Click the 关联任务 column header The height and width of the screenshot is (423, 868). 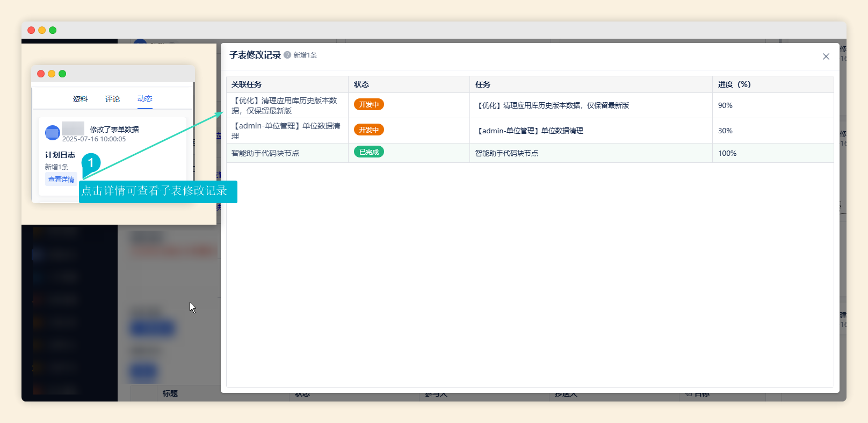(247, 84)
